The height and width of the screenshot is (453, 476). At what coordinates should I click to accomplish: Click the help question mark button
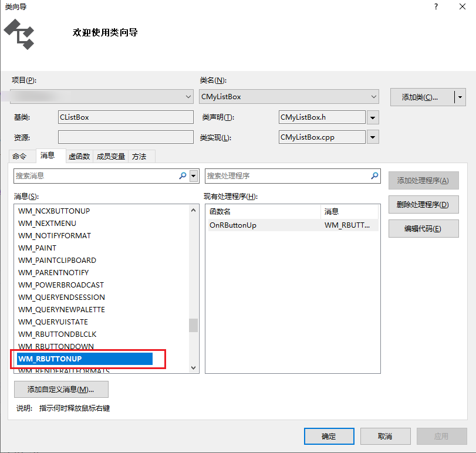(x=436, y=7)
